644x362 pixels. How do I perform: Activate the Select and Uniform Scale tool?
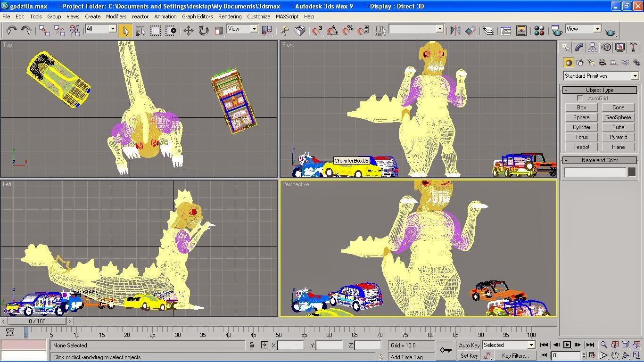(218, 31)
